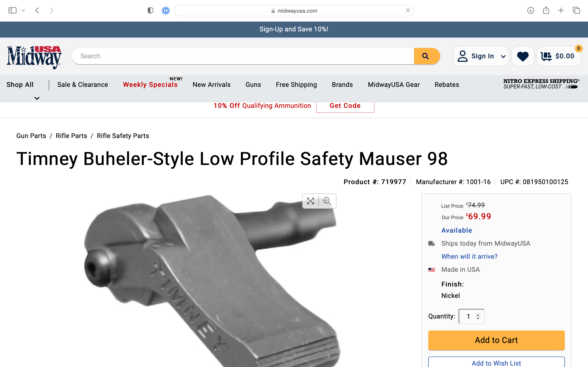Expand the Shop All menu chevron

tap(37, 98)
